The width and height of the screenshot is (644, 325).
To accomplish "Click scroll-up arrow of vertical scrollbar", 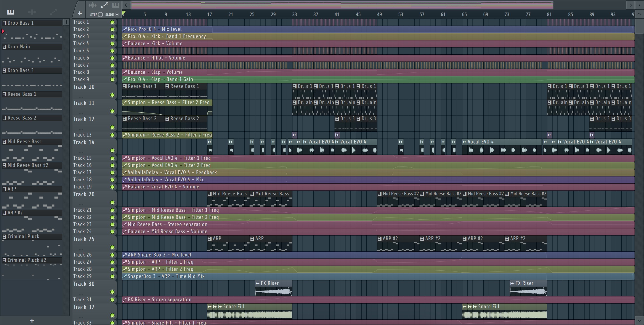I will [639, 14].
